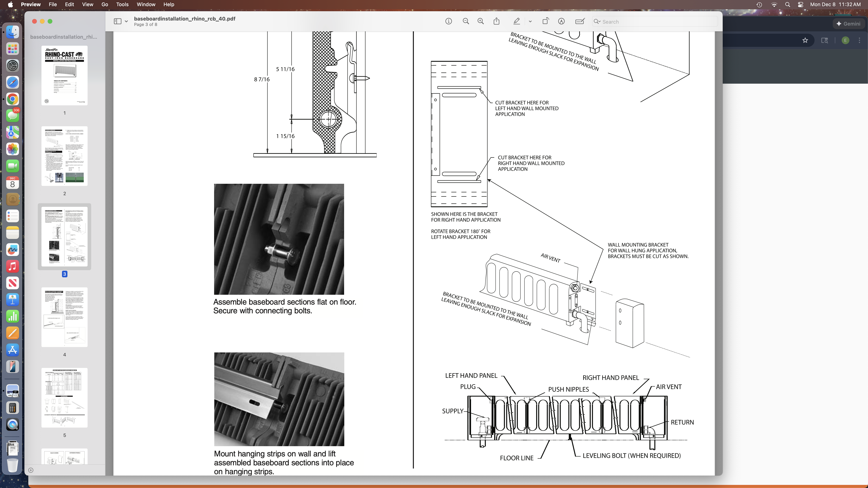This screenshot has height=488, width=868.
Task: Open the Go menu
Action: [x=104, y=4]
